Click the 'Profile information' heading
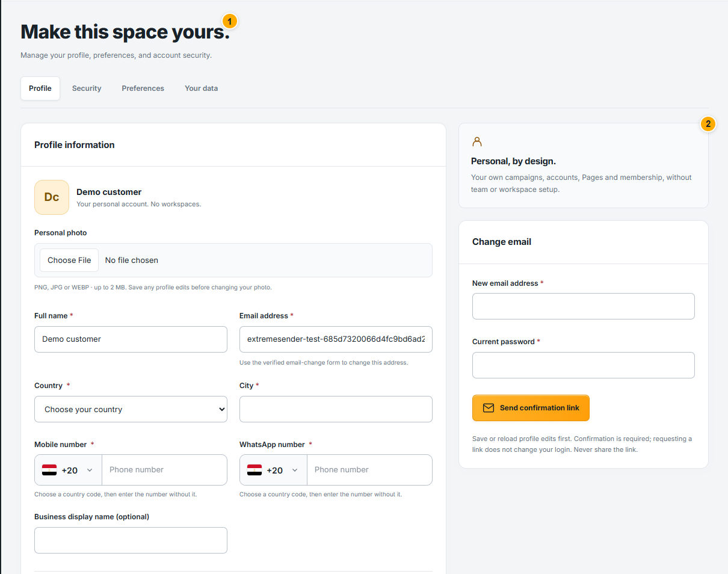 click(75, 145)
